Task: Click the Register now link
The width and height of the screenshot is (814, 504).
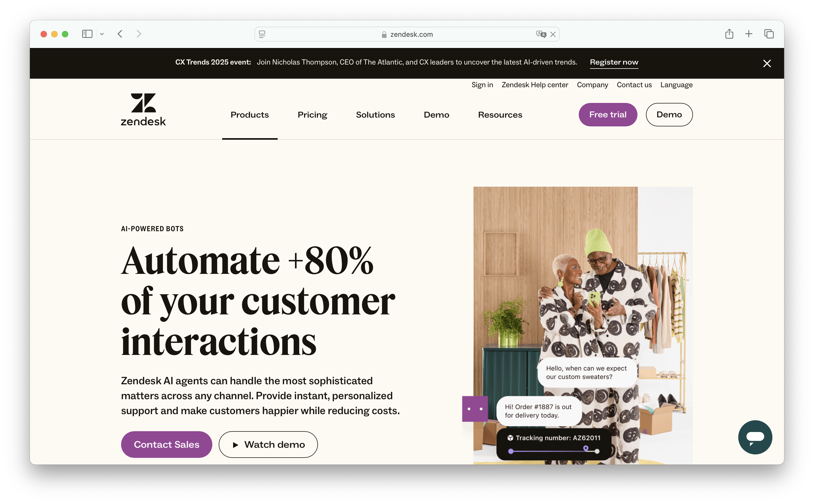Action: (614, 62)
